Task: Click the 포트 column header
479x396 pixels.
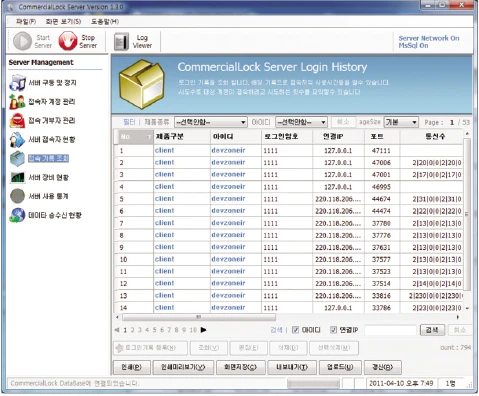Action: tap(382, 137)
